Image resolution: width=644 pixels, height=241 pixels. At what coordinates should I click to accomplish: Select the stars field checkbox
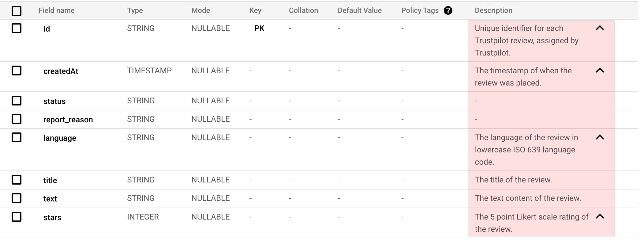tap(17, 217)
